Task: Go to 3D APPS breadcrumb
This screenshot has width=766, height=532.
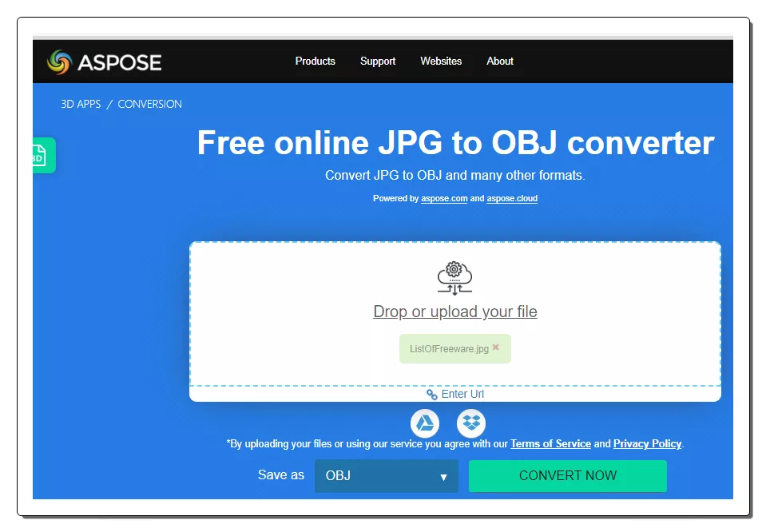Action: (x=81, y=104)
